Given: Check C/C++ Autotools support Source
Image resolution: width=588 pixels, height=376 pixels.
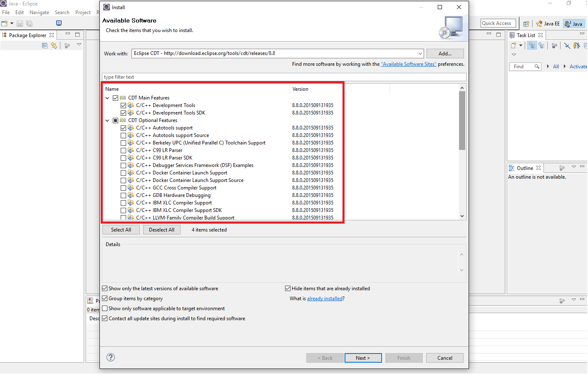Looking at the screenshot, I should point(123,135).
